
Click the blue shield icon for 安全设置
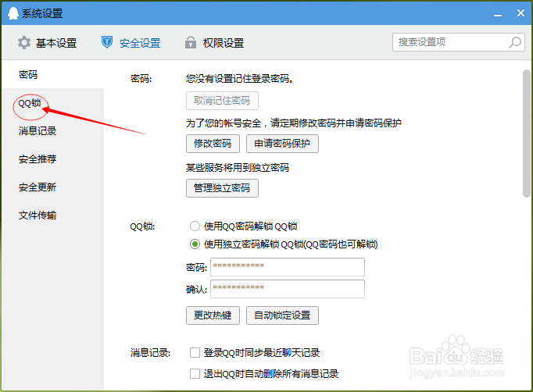tap(107, 42)
